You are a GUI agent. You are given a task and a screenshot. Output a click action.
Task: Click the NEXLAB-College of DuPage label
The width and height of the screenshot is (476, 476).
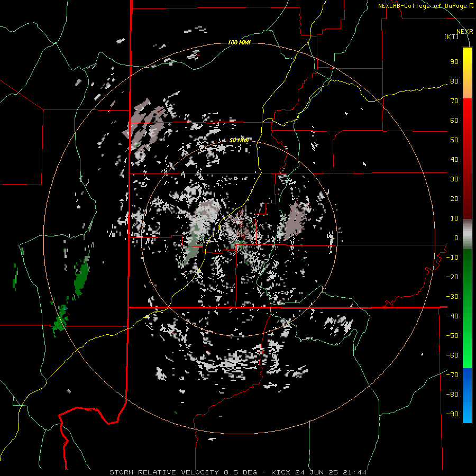pyautogui.click(x=425, y=6)
